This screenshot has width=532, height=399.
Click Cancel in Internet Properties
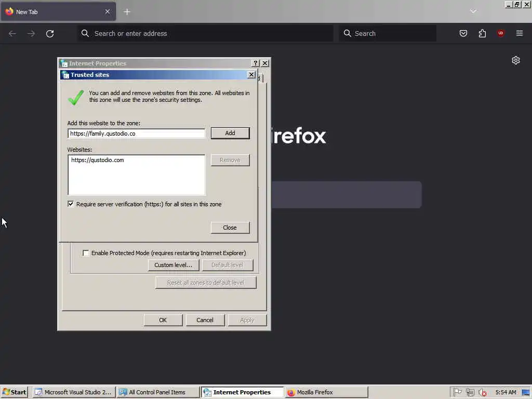click(205, 320)
